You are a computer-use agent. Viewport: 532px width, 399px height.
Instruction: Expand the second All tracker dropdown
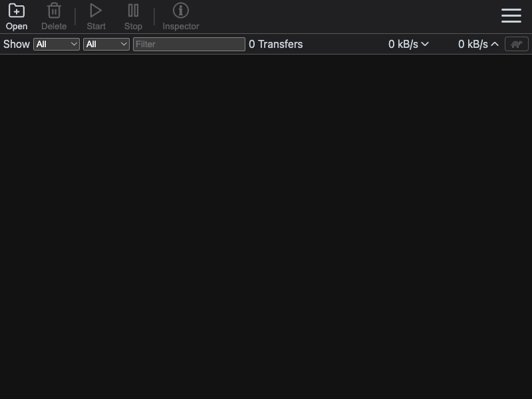(106, 44)
